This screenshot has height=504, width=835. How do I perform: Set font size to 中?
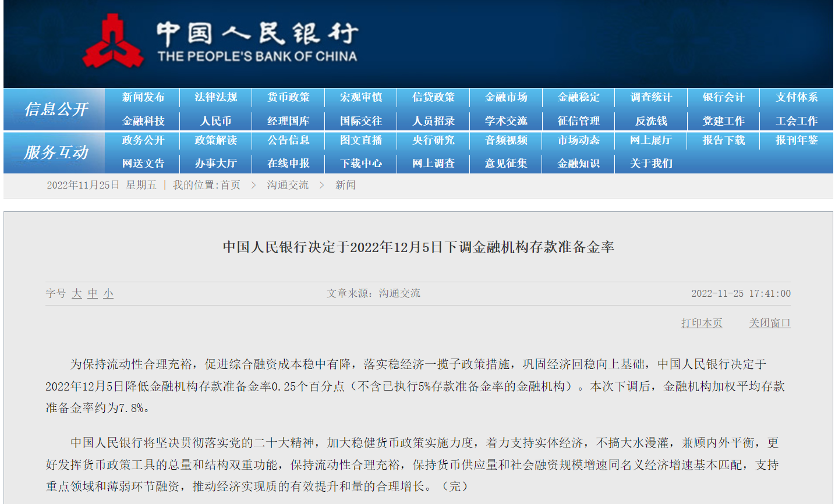click(x=93, y=293)
